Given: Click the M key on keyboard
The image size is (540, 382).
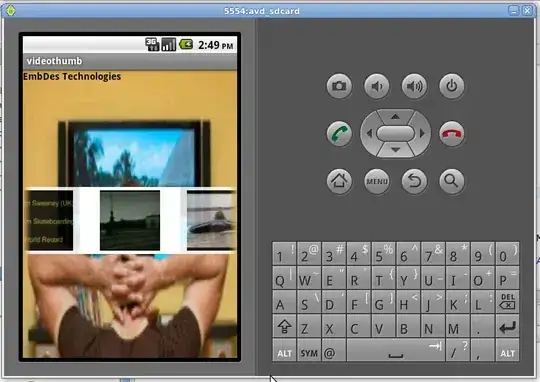Looking at the screenshot, I should pyautogui.click(x=458, y=326).
